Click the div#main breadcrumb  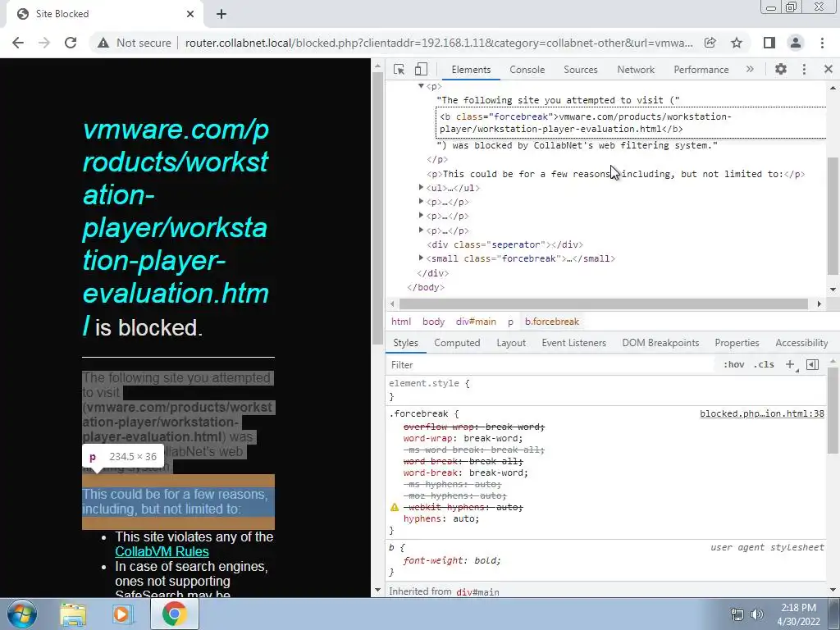click(476, 322)
